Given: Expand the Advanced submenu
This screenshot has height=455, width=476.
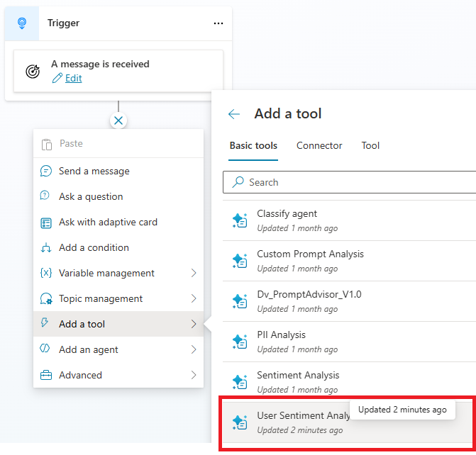Looking at the screenshot, I should pyautogui.click(x=194, y=375).
